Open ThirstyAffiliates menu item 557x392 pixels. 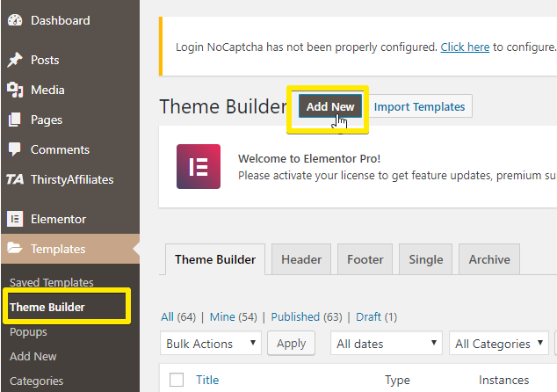tap(70, 179)
